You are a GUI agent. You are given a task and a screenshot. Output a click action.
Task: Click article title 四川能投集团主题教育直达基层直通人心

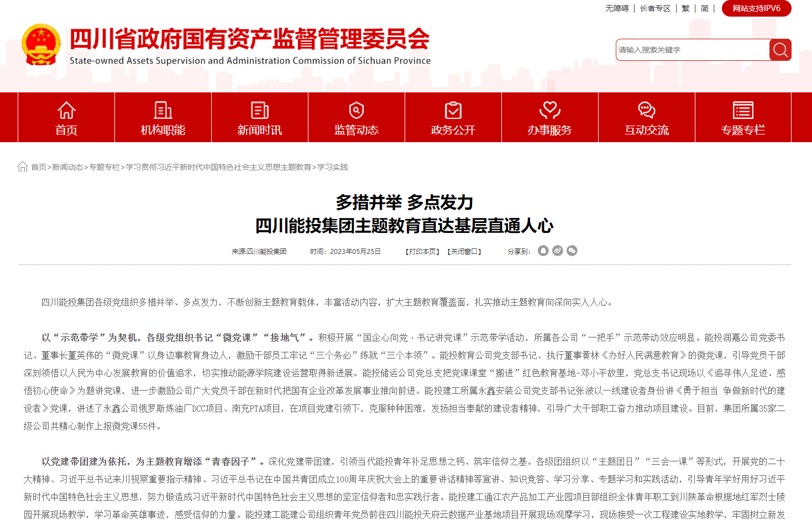405,226
